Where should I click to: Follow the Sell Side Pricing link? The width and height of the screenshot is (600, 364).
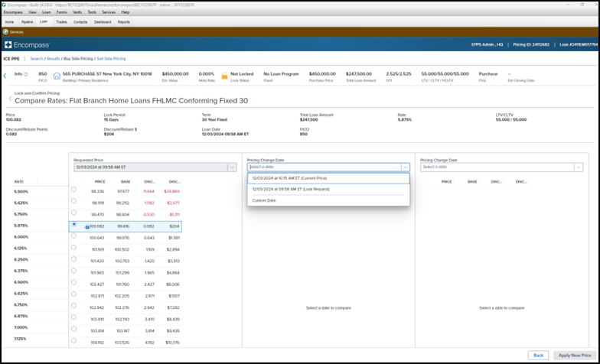(x=111, y=58)
